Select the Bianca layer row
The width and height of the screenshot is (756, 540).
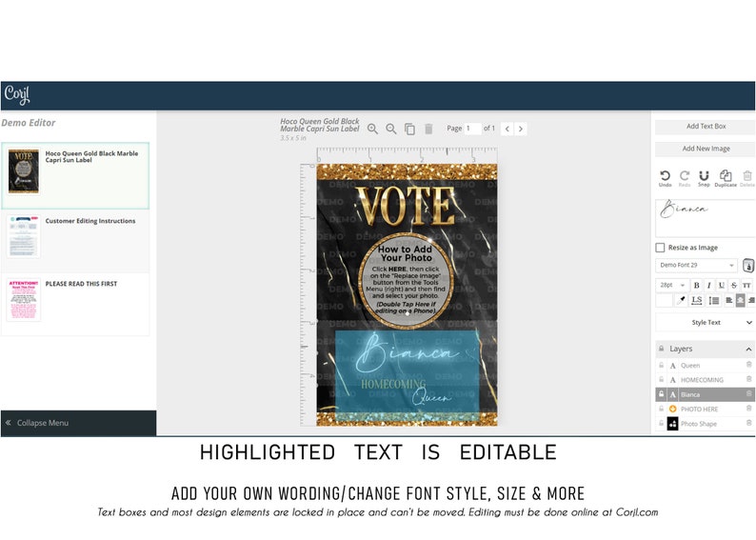point(705,394)
